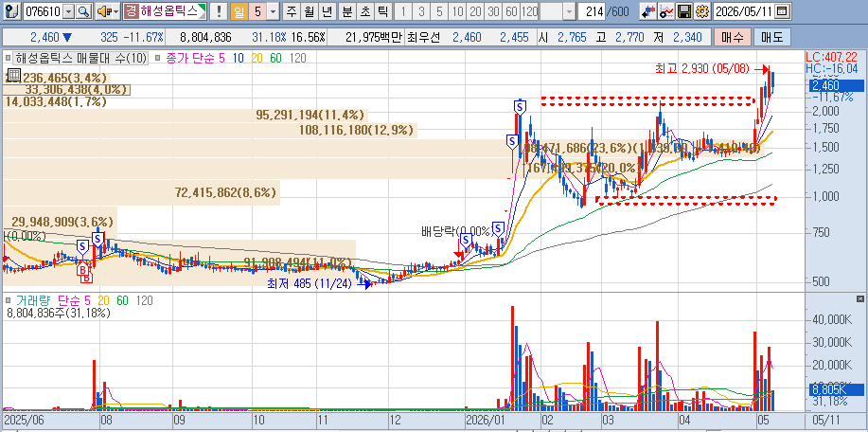The width and height of the screenshot is (868, 432).
Task: Click the 95,291,194(11.4%) volume profile label
Action: 310,115
